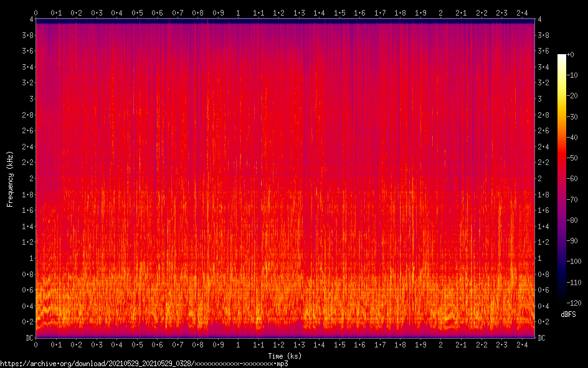Click "3·8" on the left frequency axis

point(27,35)
